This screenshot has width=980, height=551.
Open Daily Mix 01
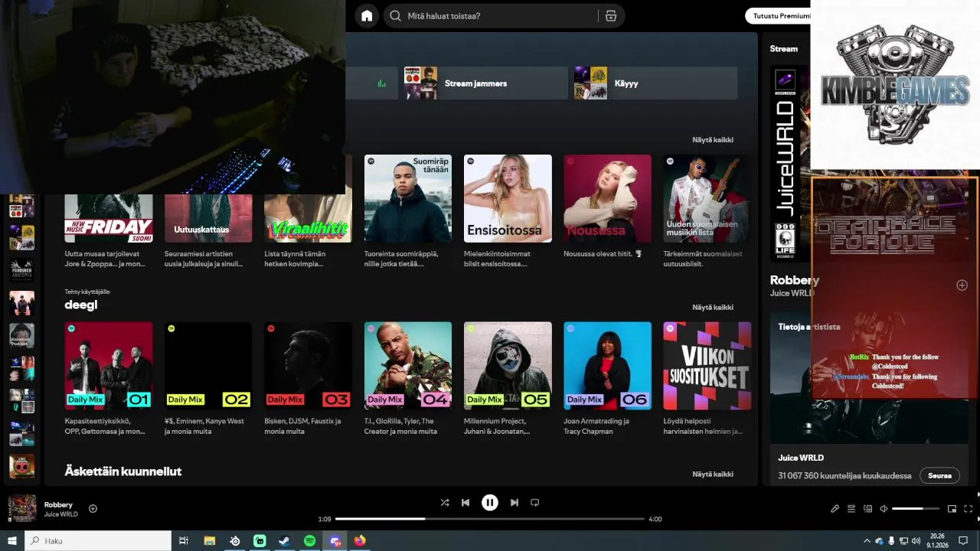point(109,379)
